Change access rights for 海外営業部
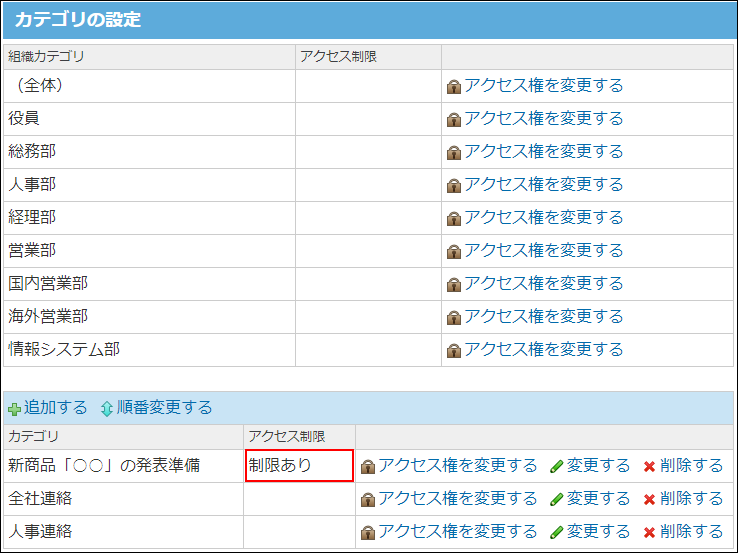This screenshot has width=738, height=553. pos(544,316)
